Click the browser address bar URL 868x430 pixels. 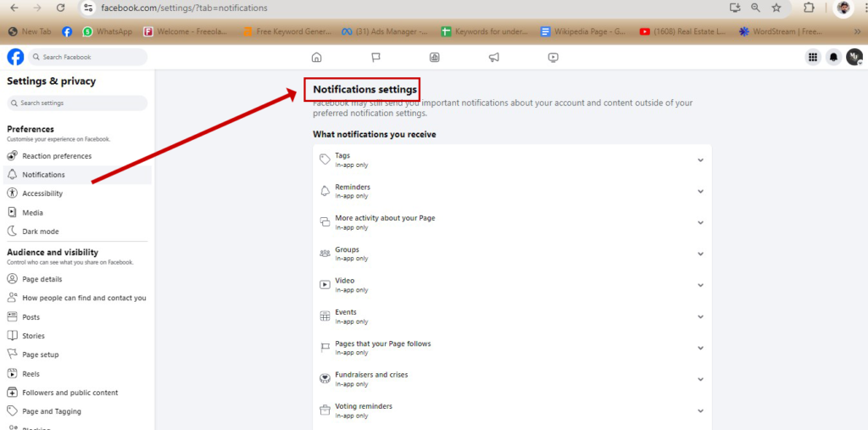184,8
